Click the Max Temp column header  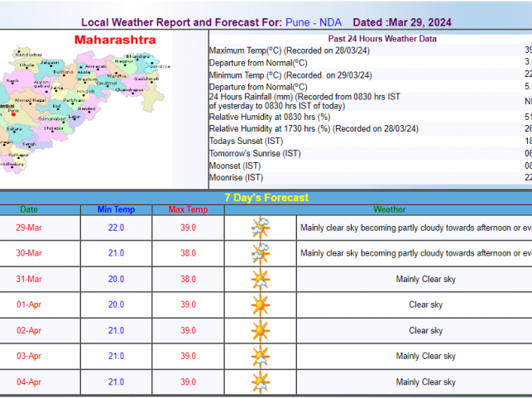click(188, 209)
